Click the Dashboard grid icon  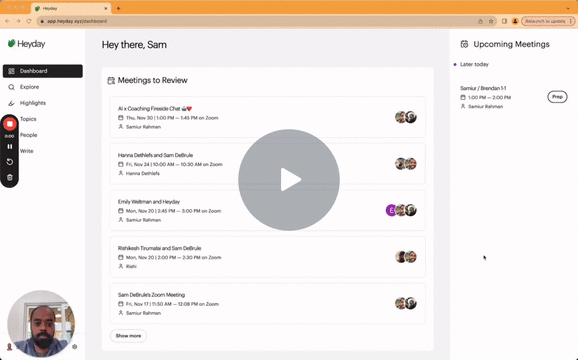(x=11, y=71)
